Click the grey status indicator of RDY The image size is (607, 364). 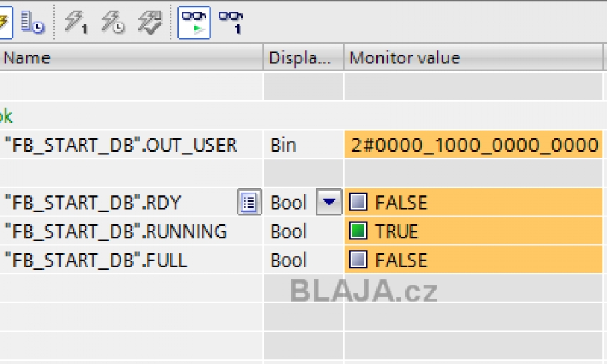click(x=358, y=202)
